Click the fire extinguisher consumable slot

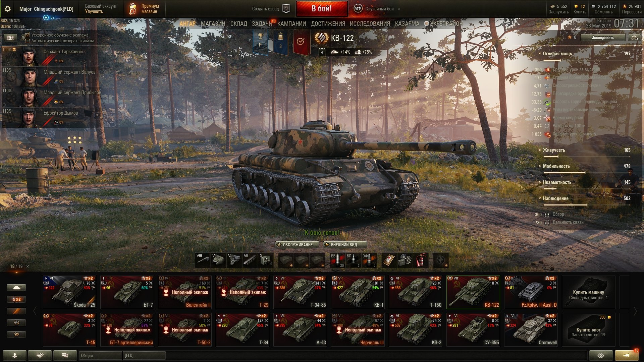421,260
